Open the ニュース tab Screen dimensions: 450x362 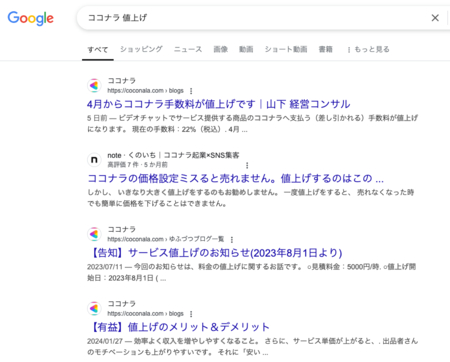coord(188,49)
